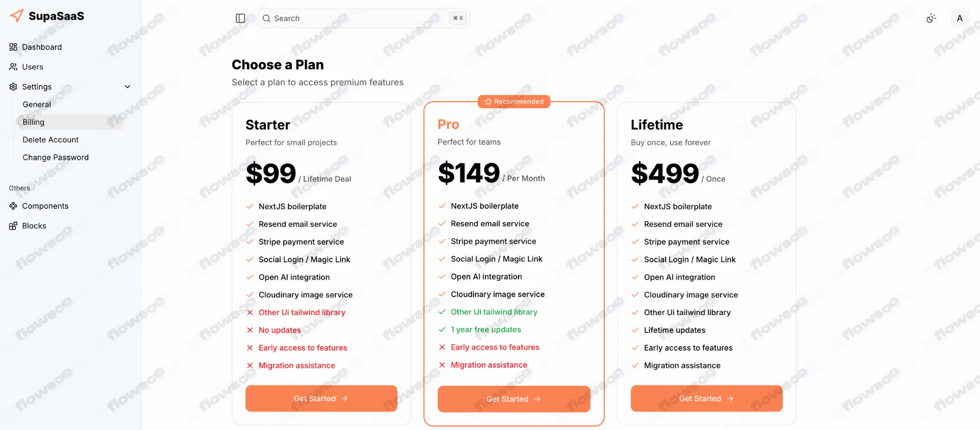The width and height of the screenshot is (980, 430).
Task: Click the Users people icon
Action: [x=13, y=67]
